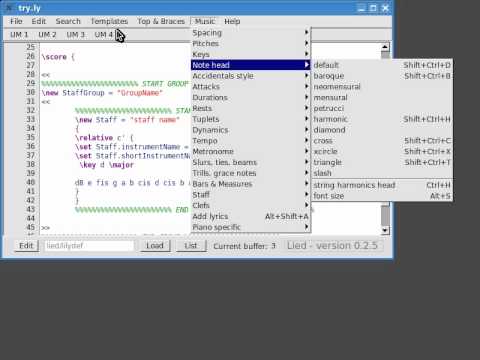This screenshot has width=480, height=360.
Task: Click the vertical scrollbar thumb
Action: 385,215
